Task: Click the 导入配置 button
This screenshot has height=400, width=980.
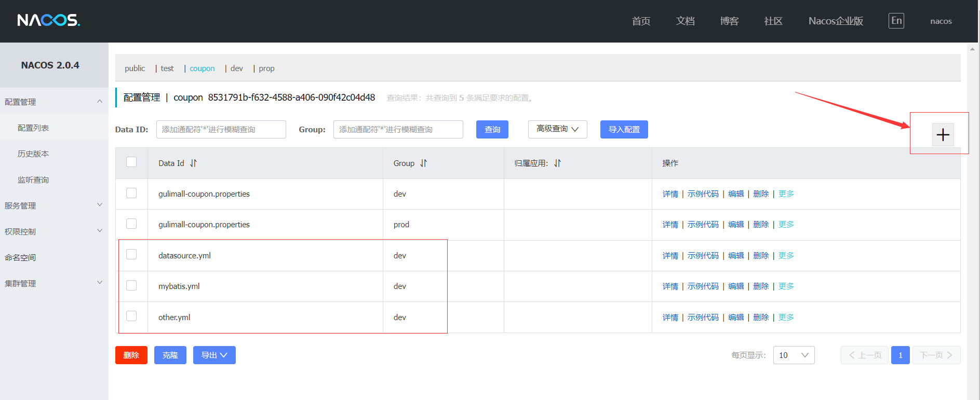Action: tap(624, 129)
